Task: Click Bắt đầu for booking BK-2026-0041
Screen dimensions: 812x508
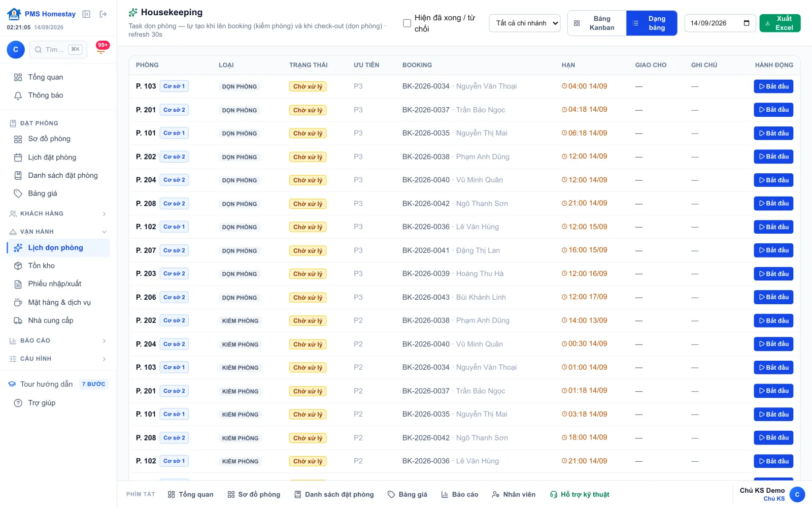Action: pyautogui.click(x=773, y=250)
